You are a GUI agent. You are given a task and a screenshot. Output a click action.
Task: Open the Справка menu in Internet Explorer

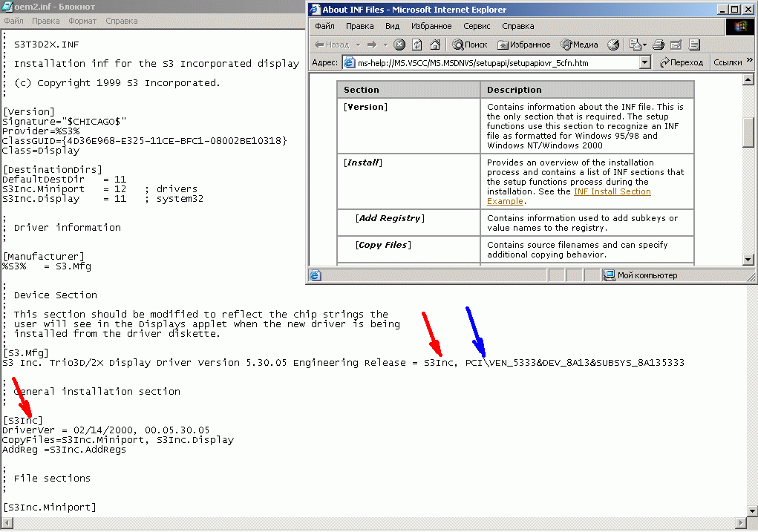pyautogui.click(x=517, y=26)
